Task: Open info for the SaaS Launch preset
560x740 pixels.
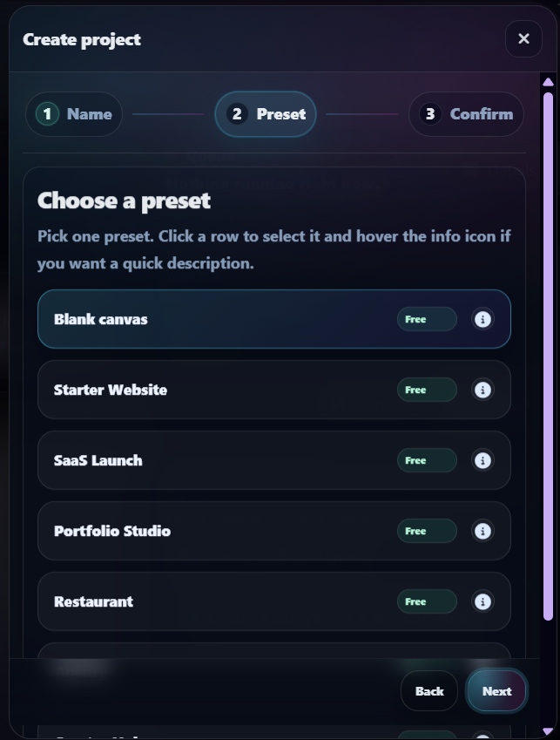Action: (483, 460)
